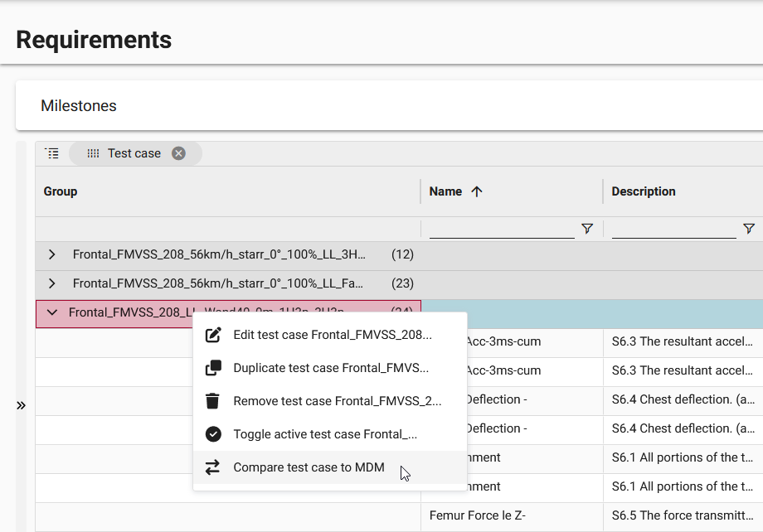Viewport: 763px width, 532px height.
Task: Click the Name filter input field
Action: click(x=502, y=229)
